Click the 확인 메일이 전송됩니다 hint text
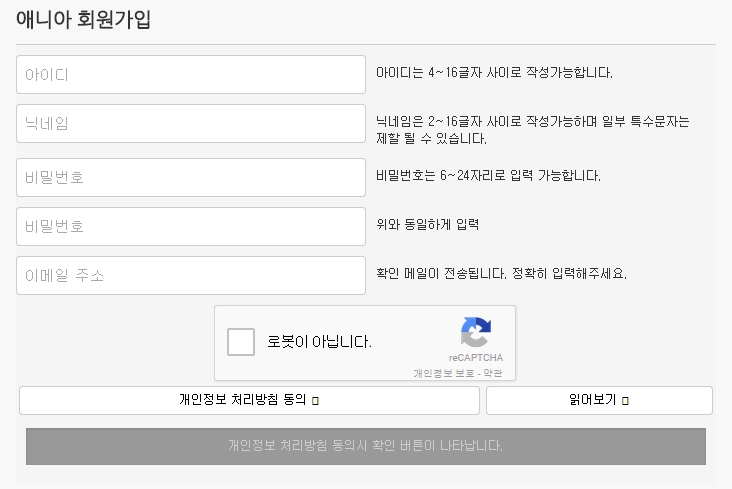732x489 pixels. tap(501, 273)
